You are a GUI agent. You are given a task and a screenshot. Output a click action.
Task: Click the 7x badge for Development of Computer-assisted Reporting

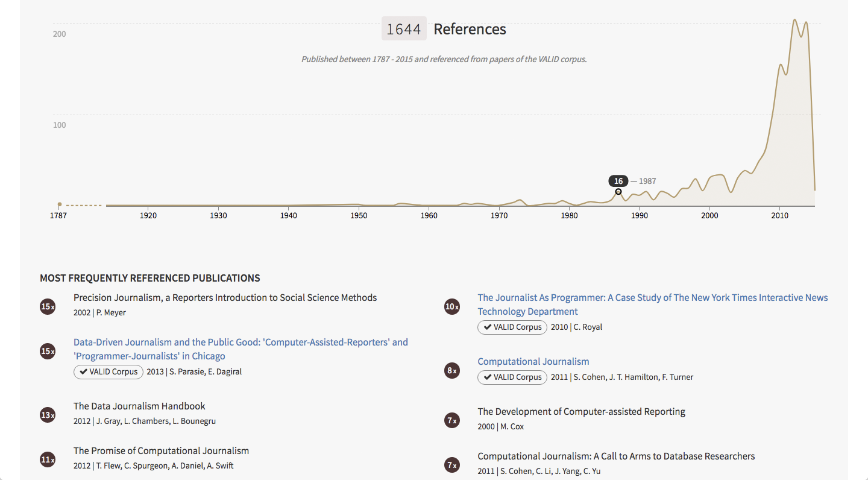[452, 420]
